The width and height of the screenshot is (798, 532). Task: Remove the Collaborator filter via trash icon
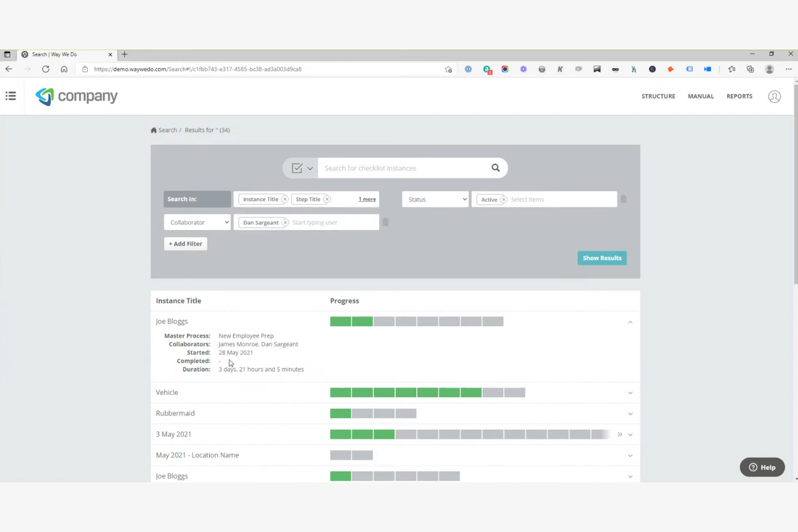coord(386,222)
